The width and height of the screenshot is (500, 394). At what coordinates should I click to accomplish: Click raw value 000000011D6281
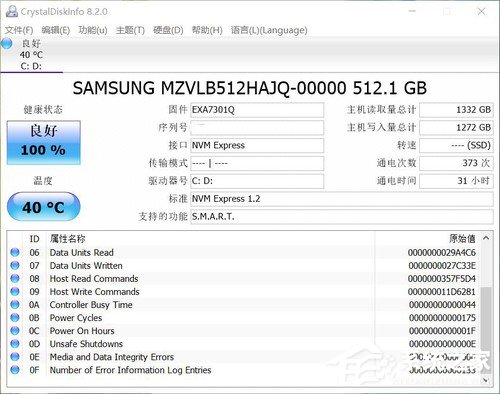click(442, 292)
